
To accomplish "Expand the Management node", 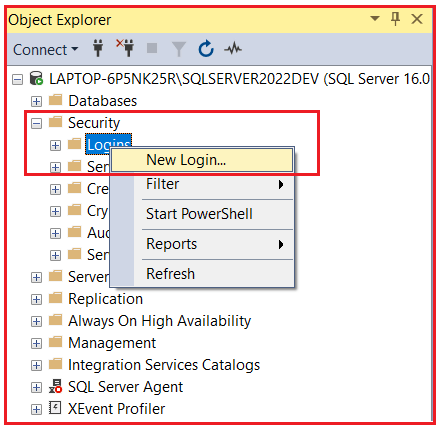I will (x=36, y=343).
